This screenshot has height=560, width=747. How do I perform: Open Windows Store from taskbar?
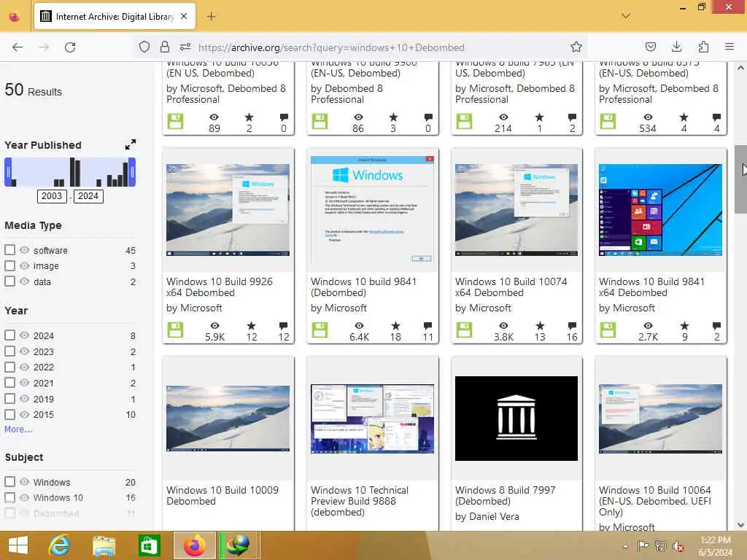[149, 545]
